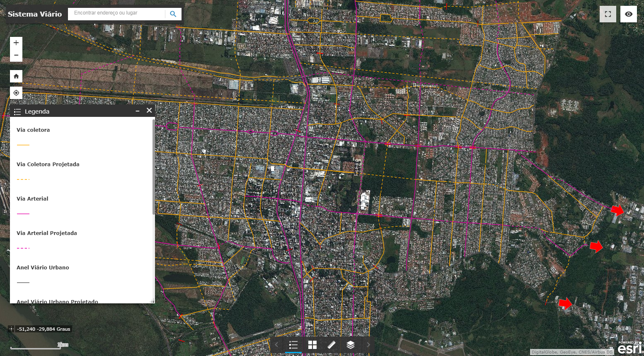Enable click-to-get-coordinates crosshair
This screenshot has height=356, width=644.
11,329
